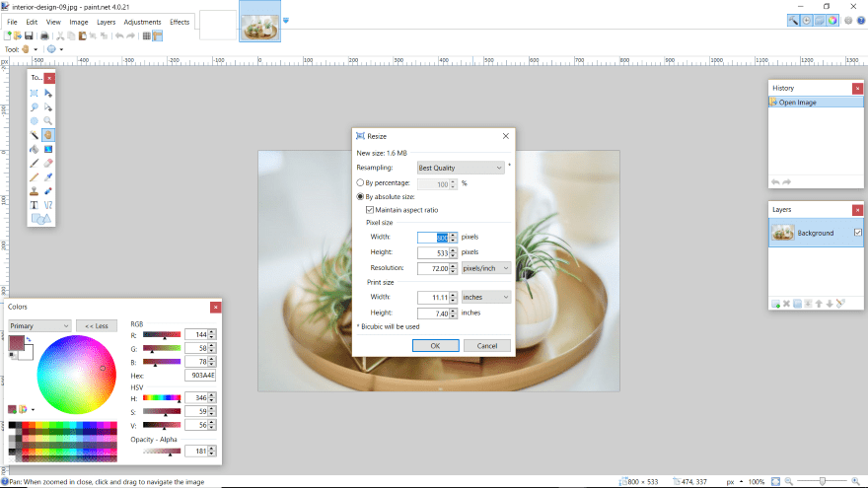Viewport: 868px width, 488px height.
Task: Open the Effects menu
Action: pyautogui.click(x=180, y=22)
